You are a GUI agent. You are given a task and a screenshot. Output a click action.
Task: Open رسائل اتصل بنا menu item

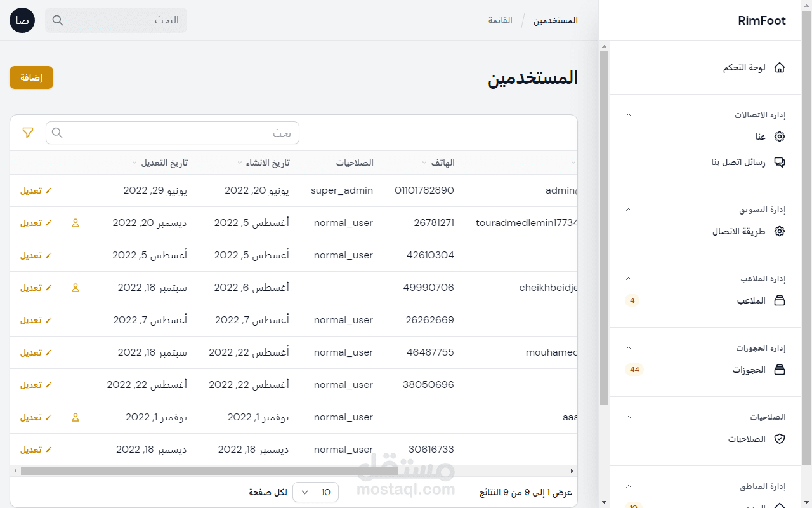coord(705,162)
